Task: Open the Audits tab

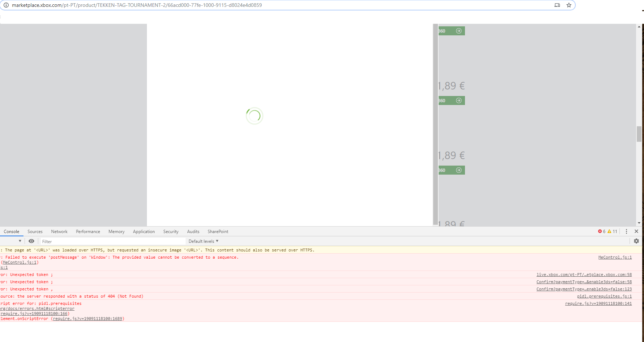Action: pyautogui.click(x=193, y=232)
